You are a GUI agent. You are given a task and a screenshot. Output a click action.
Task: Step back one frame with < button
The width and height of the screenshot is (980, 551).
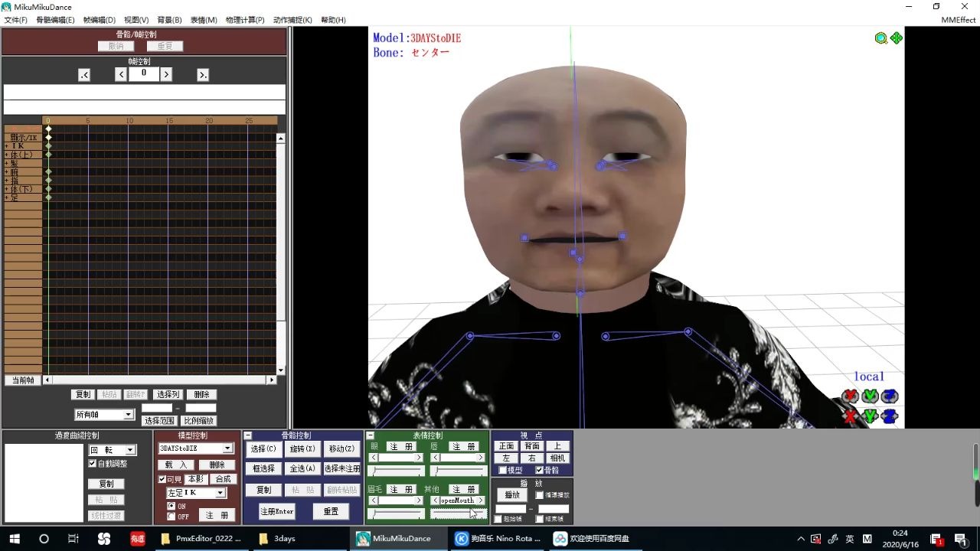pyautogui.click(x=121, y=74)
